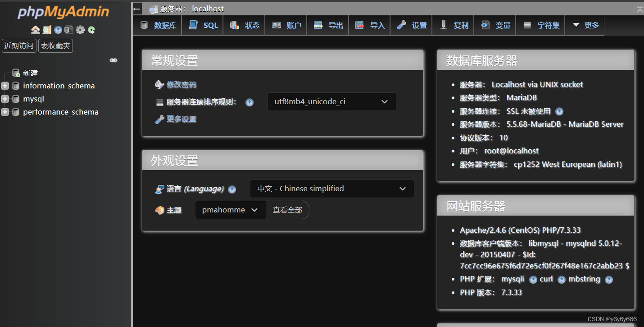Open the 复制 tab

coord(454,25)
